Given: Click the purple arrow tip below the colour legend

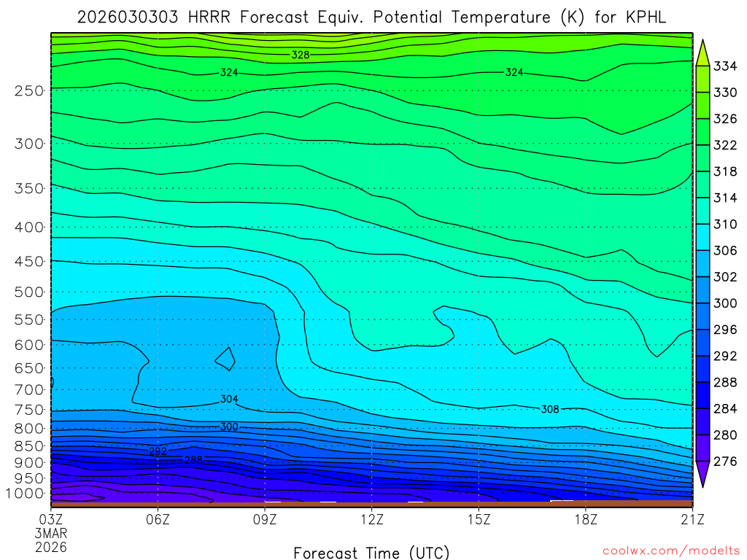Looking at the screenshot, I should click(703, 474).
